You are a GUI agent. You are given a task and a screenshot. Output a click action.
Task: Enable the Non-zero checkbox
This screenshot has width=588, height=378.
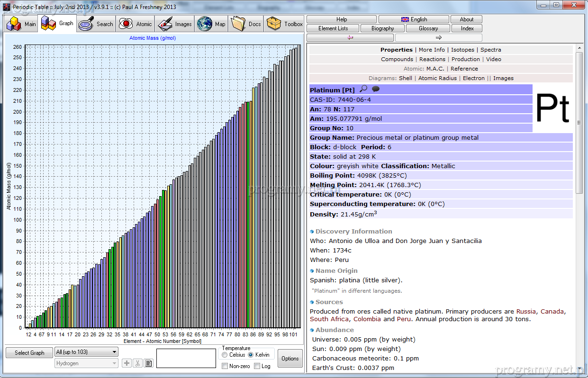tap(225, 366)
